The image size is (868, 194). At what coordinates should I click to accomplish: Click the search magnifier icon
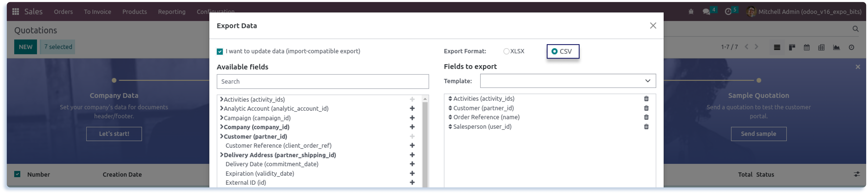point(855,29)
